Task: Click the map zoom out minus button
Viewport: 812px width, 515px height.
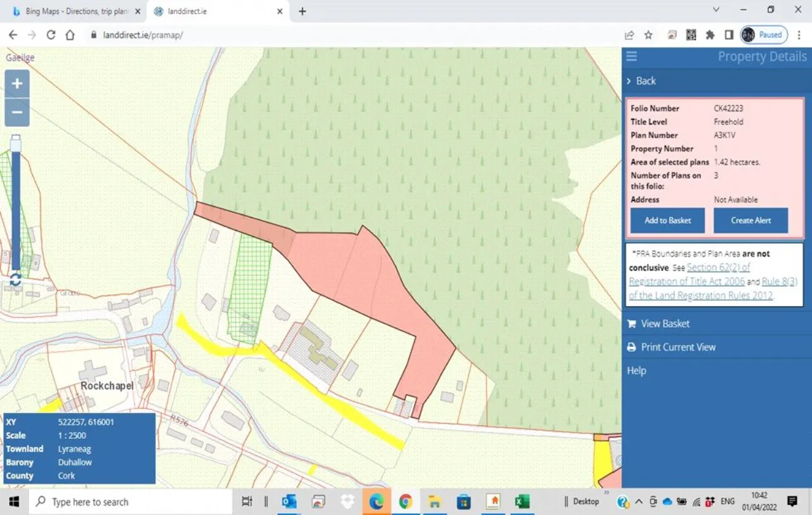Action: (17, 113)
